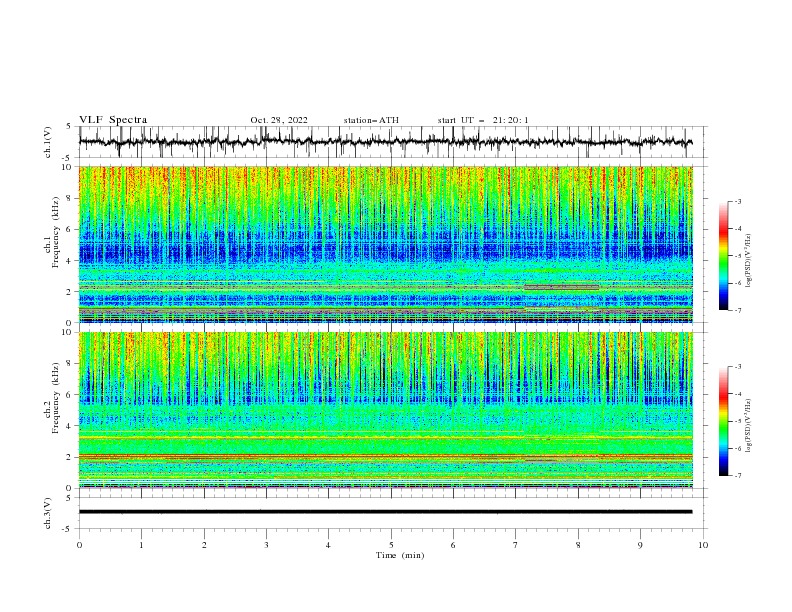Click the ch.3 flat black trace
The image size is (792, 612).
386,512
